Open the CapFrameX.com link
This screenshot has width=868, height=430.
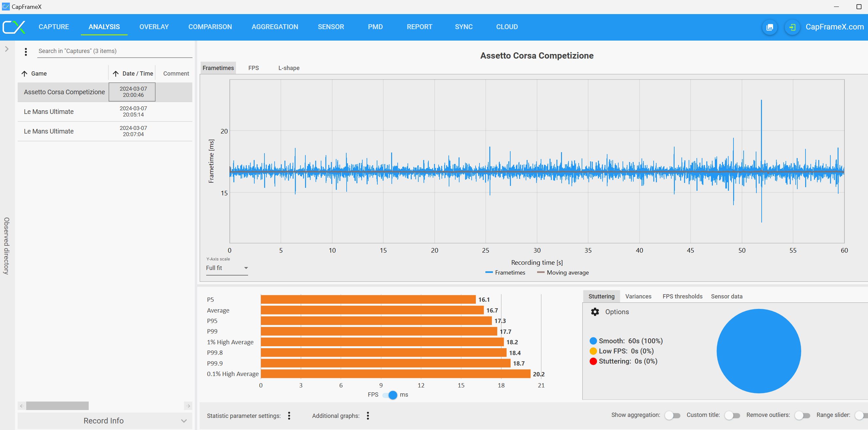coord(834,27)
